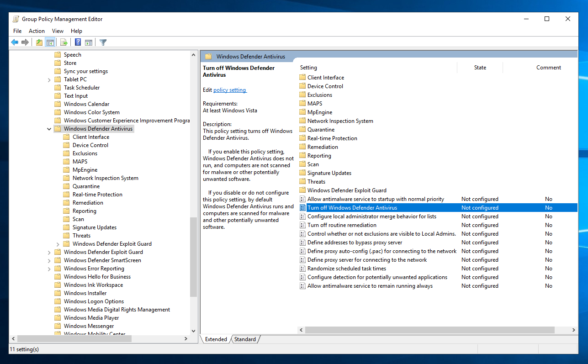Select Remediation folder in settings list
The width and height of the screenshot is (588, 364).
(x=323, y=147)
